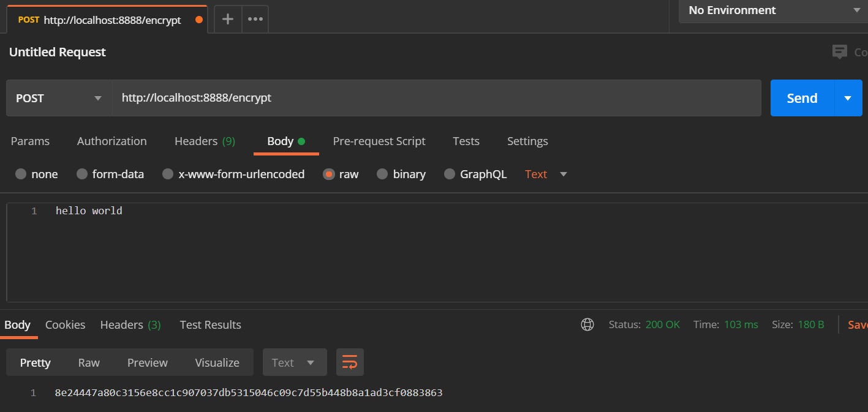Click the globe network information icon
Screen dimensions: 868x412
click(587, 324)
